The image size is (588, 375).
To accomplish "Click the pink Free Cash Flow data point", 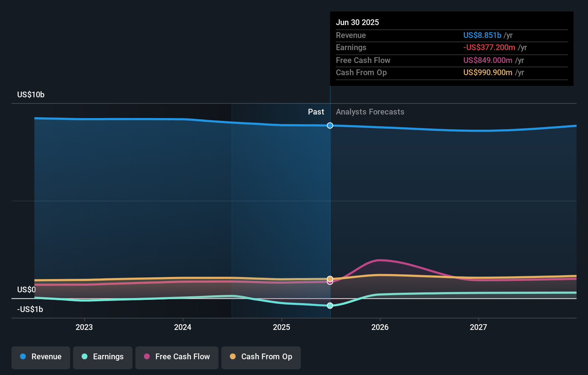I will coord(330,283).
